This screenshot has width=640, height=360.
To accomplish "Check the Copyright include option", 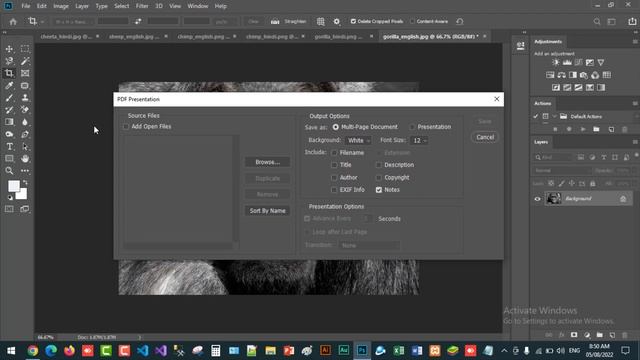I will coord(379,178).
